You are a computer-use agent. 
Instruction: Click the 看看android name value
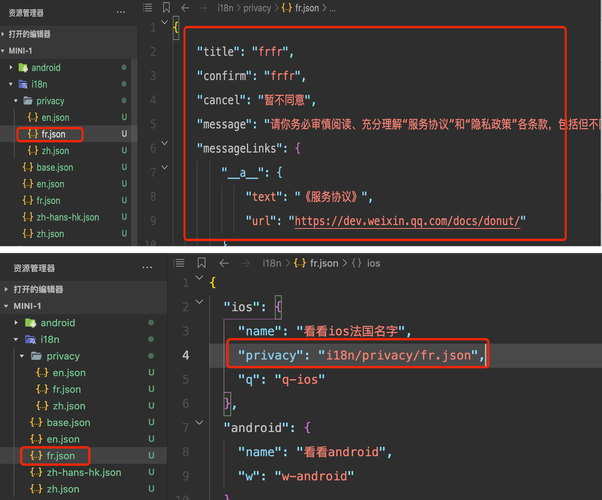click(341, 452)
